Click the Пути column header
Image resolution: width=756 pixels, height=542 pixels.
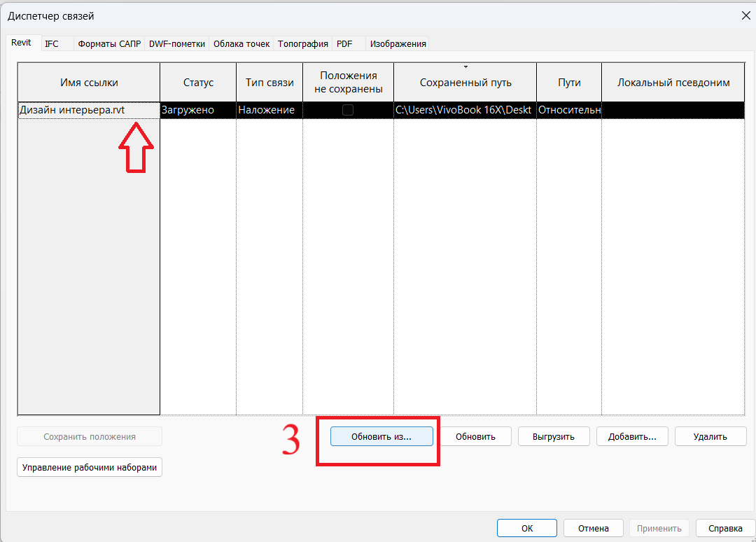569,83
